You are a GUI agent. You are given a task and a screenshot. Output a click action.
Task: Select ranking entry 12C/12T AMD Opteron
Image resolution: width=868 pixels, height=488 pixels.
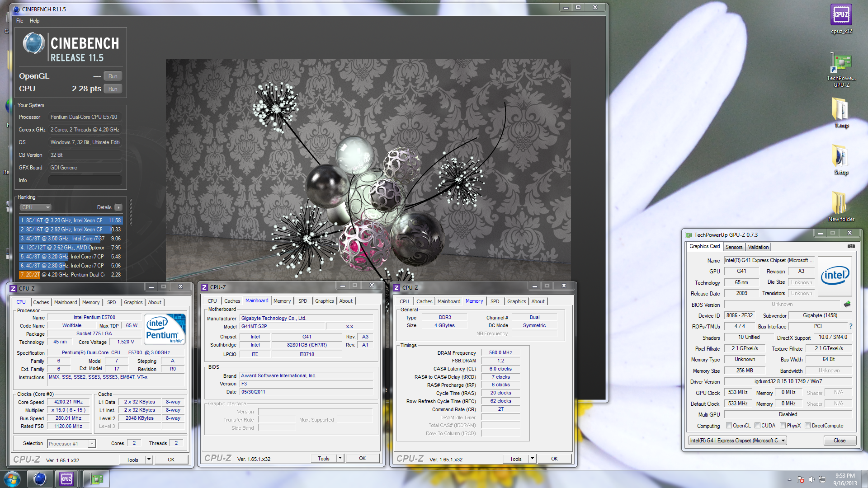[71, 248]
